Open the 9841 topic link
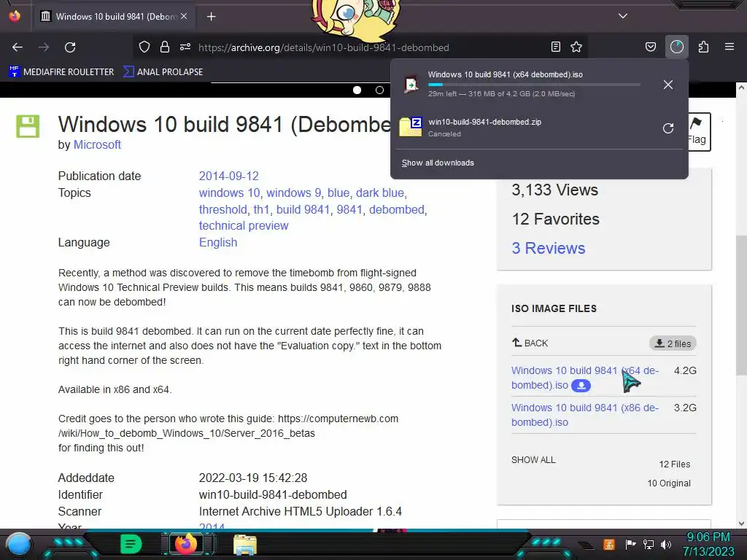The image size is (747, 560). [349, 209]
